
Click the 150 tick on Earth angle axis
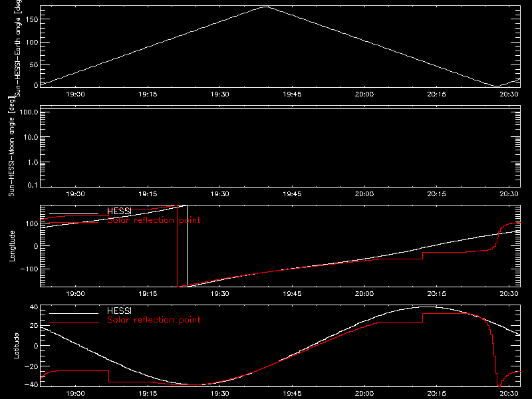click(31, 19)
